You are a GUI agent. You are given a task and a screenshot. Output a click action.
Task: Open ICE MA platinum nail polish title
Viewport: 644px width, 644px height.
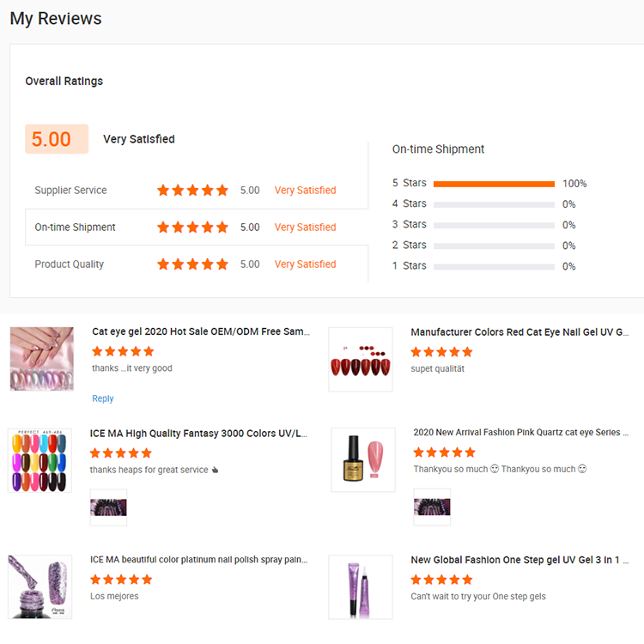(x=199, y=559)
